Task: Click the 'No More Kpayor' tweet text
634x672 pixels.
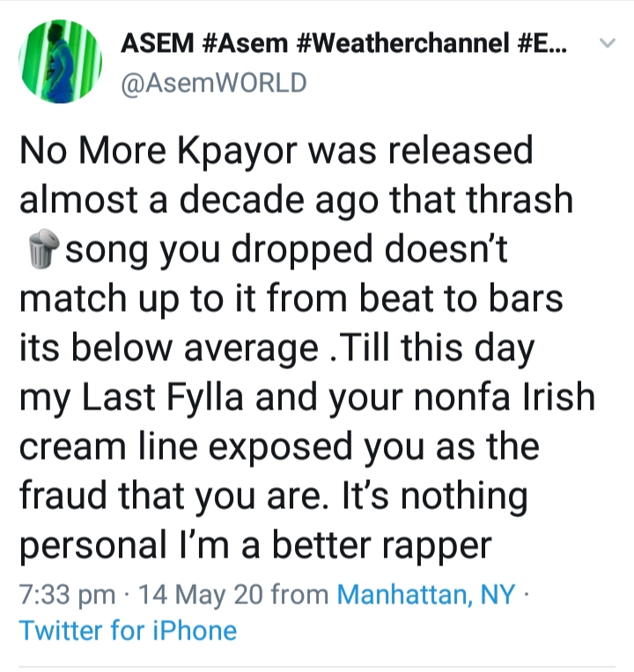Action: (158, 151)
